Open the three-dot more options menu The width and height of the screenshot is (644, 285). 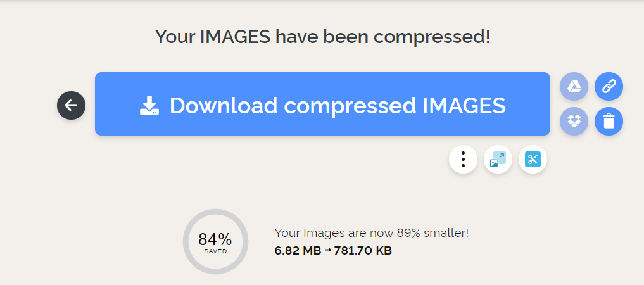pyautogui.click(x=463, y=159)
